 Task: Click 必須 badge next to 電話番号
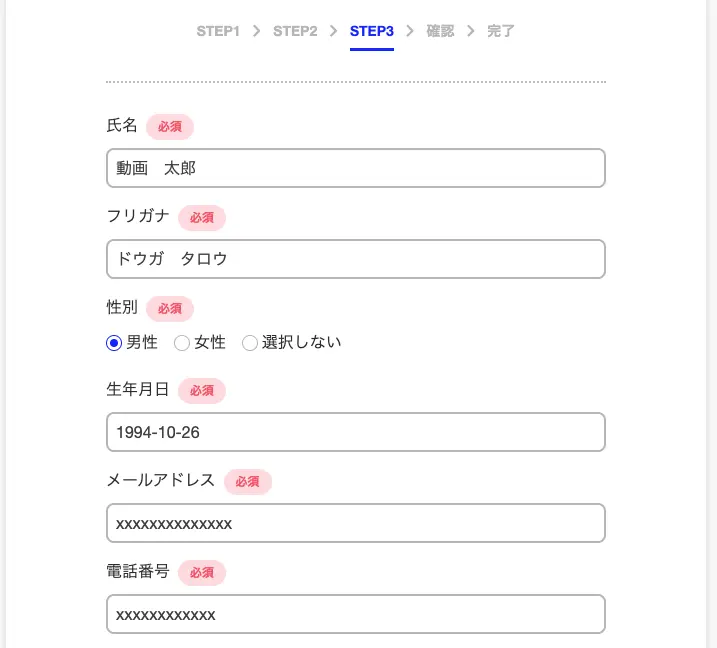click(x=202, y=573)
